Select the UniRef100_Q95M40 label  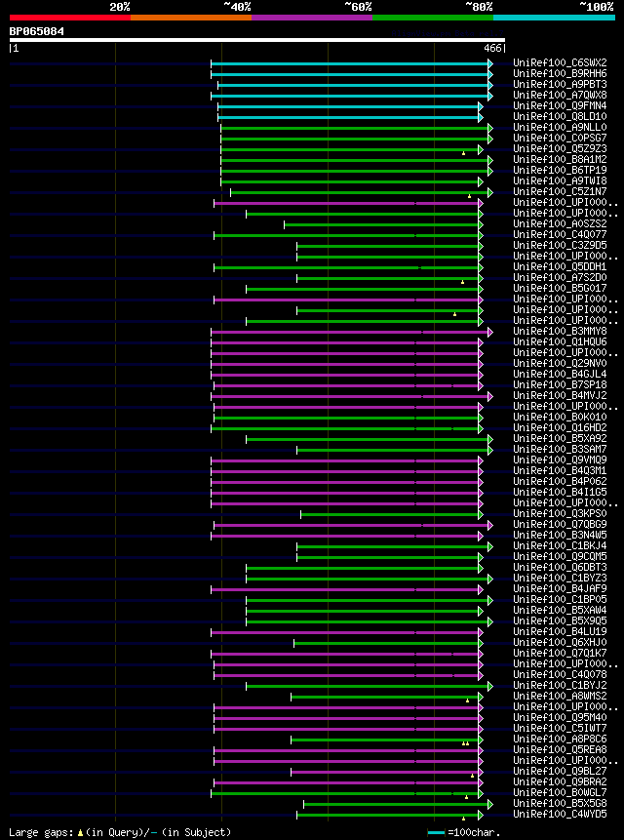point(560,717)
